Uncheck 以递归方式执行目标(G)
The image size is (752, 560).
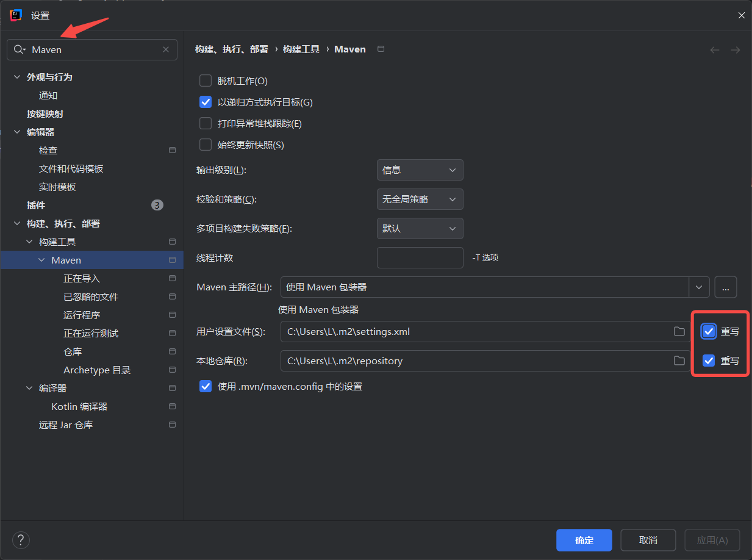tap(206, 102)
